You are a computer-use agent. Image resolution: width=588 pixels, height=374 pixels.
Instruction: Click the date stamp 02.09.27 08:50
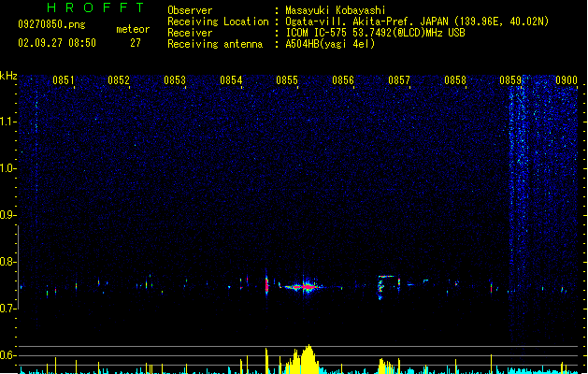coord(57,43)
